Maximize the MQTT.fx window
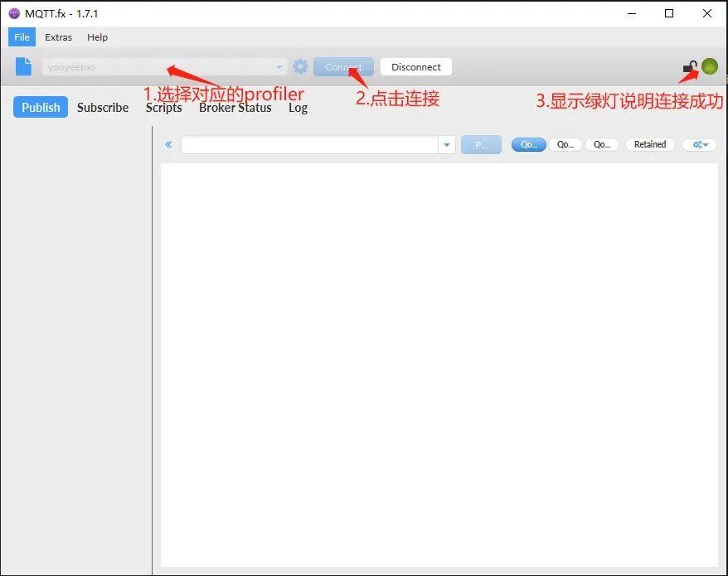 [669, 13]
